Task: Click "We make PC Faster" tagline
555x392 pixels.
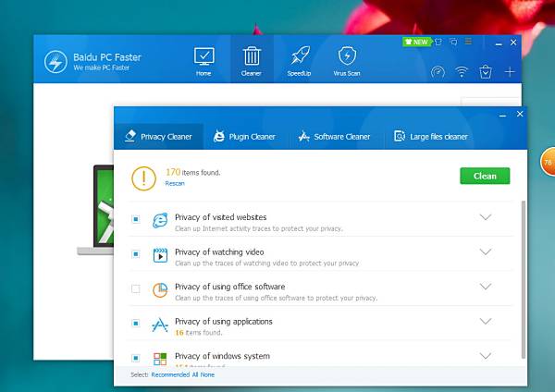Action: (x=101, y=67)
